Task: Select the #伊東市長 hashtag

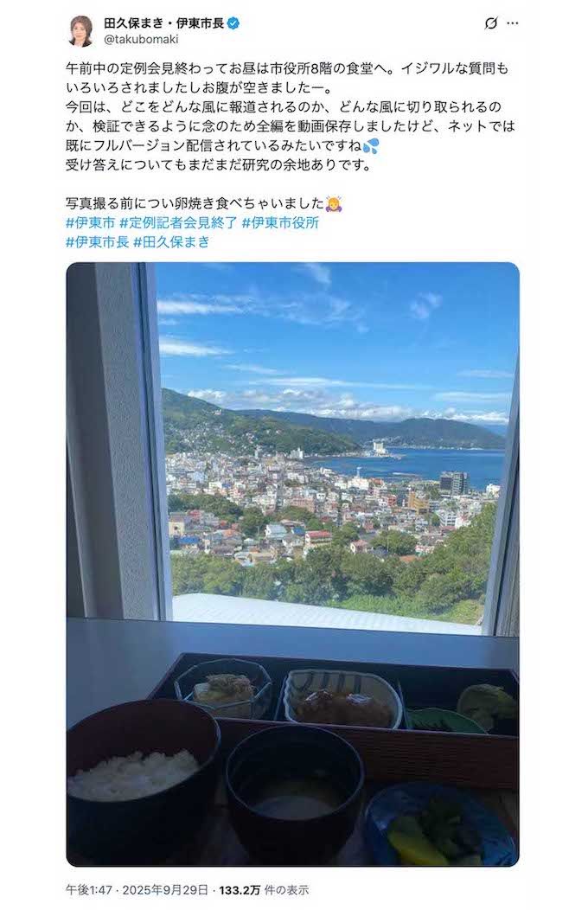Action: [x=97, y=241]
